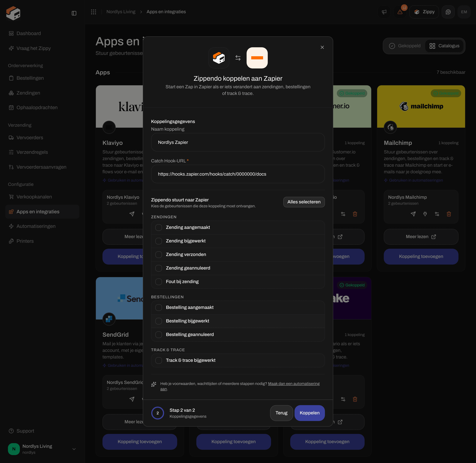This screenshot has height=463, width=476.
Task: Focus the Catch Hook-URL input field
Action: pyautogui.click(x=238, y=174)
